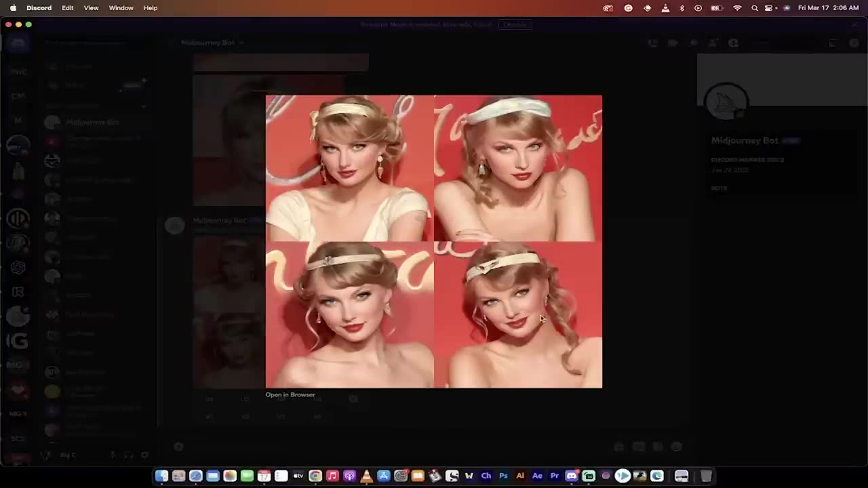Screen dimensions: 868x488
Task: Open Finder from the dock
Action: click(161, 476)
